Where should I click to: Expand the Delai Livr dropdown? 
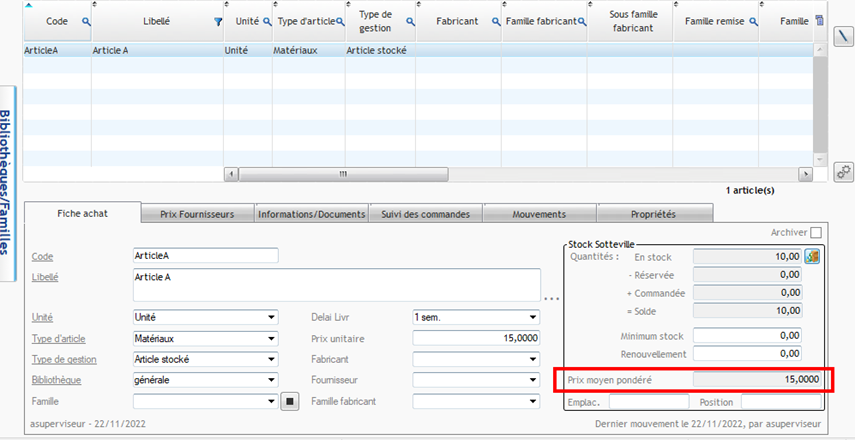pyautogui.click(x=534, y=318)
